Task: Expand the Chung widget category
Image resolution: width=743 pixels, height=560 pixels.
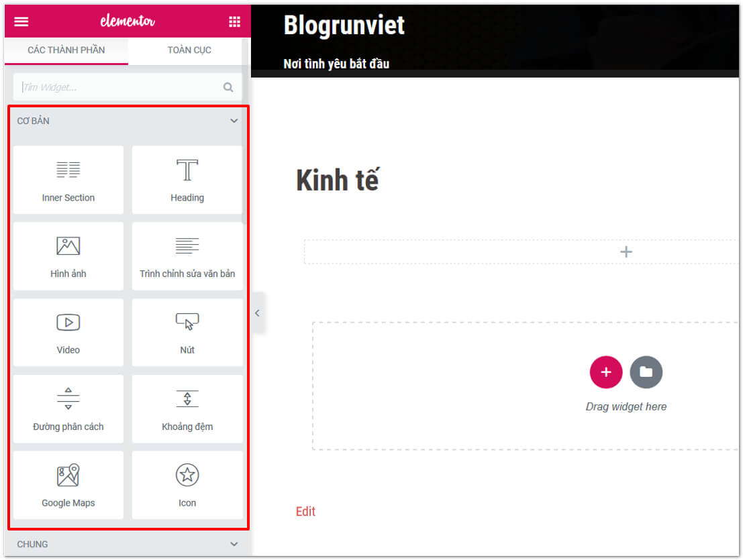Action: 234,545
